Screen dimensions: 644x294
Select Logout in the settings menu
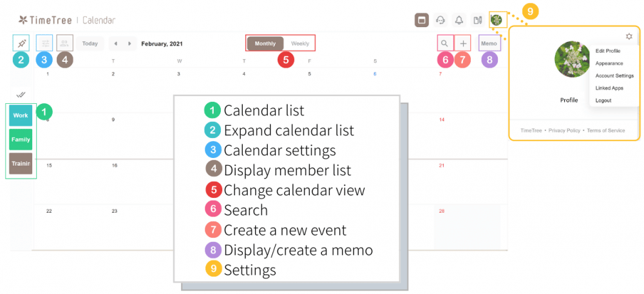[x=603, y=100]
